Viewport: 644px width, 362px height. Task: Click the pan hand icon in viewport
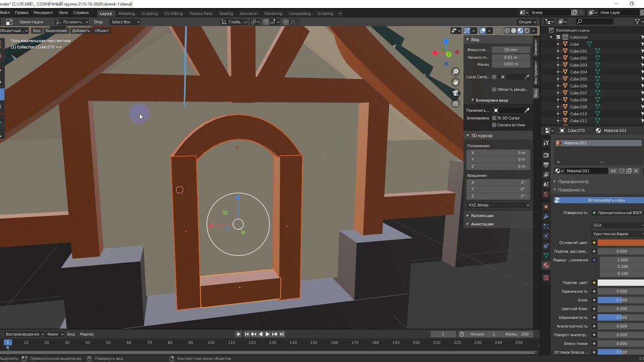coord(455,82)
